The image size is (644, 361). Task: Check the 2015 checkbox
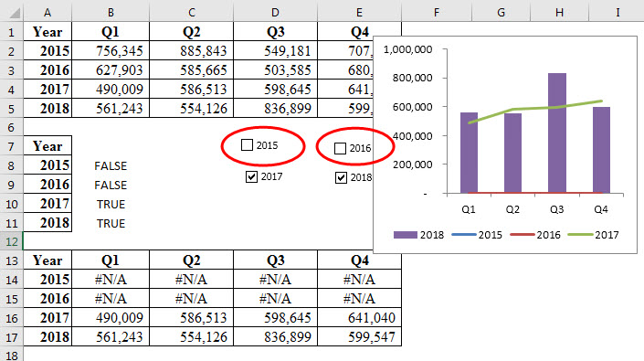pos(247,145)
